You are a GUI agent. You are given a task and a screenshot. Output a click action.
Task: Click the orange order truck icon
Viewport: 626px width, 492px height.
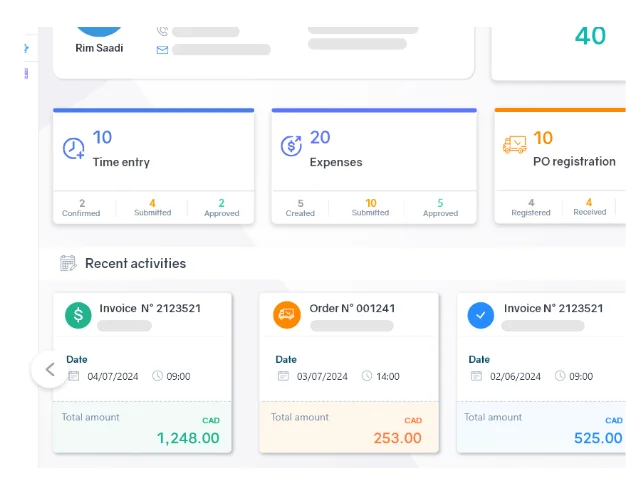point(286,315)
